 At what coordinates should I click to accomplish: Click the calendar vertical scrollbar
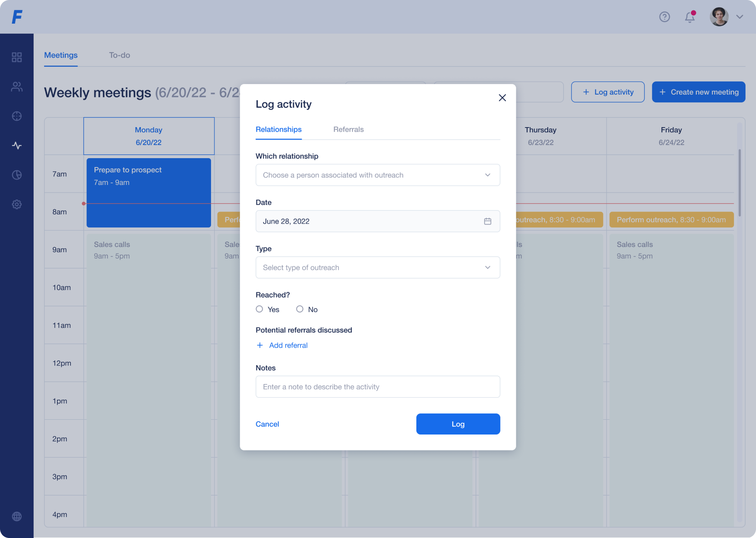739,182
